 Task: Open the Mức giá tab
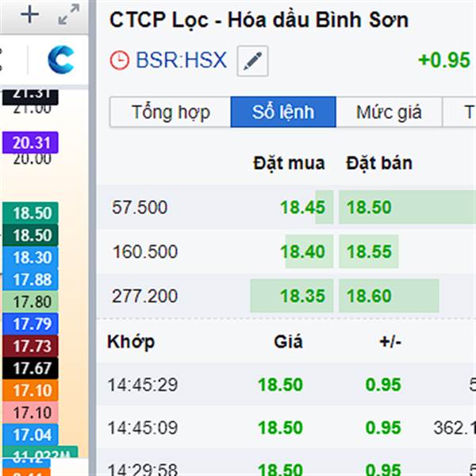389,112
